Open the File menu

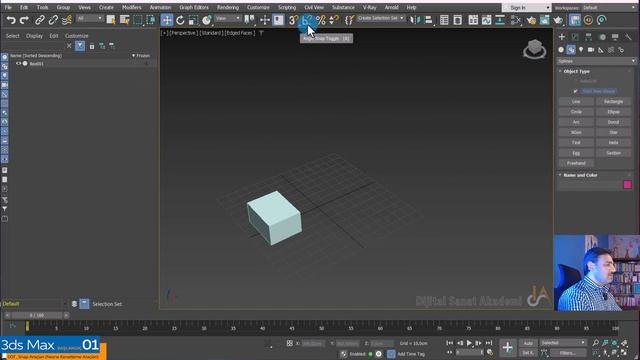pyautogui.click(x=8, y=7)
